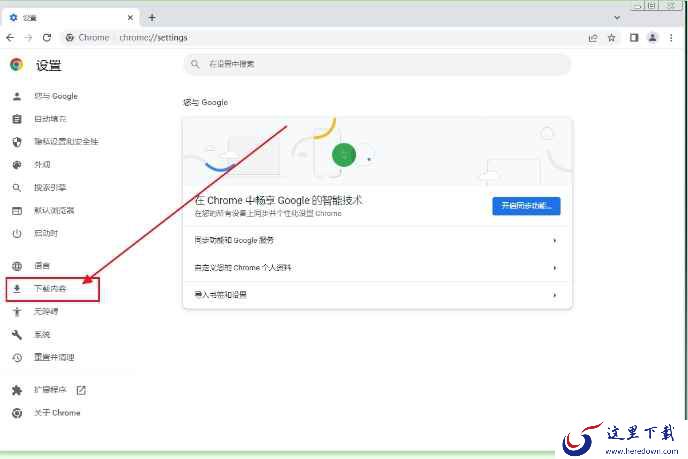Click the Accessibility figure icon

click(x=17, y=312)
